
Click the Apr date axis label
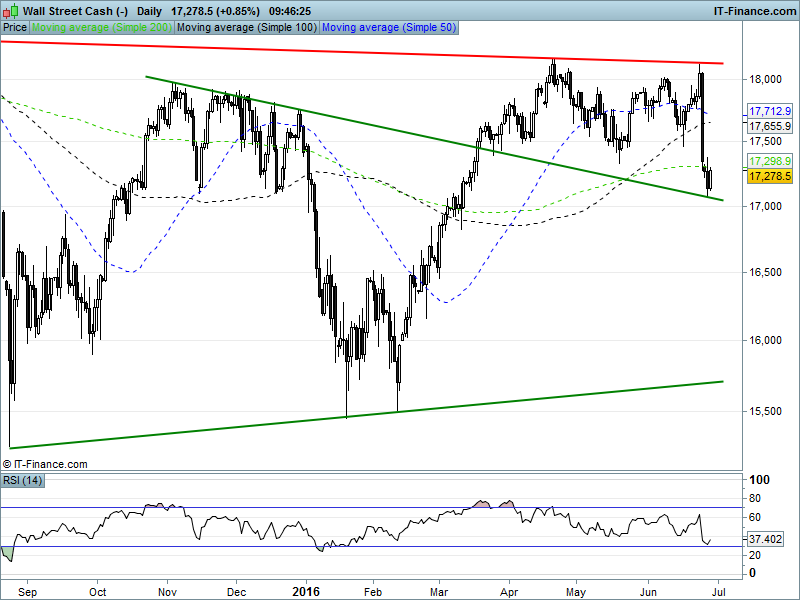pos(509,592)
